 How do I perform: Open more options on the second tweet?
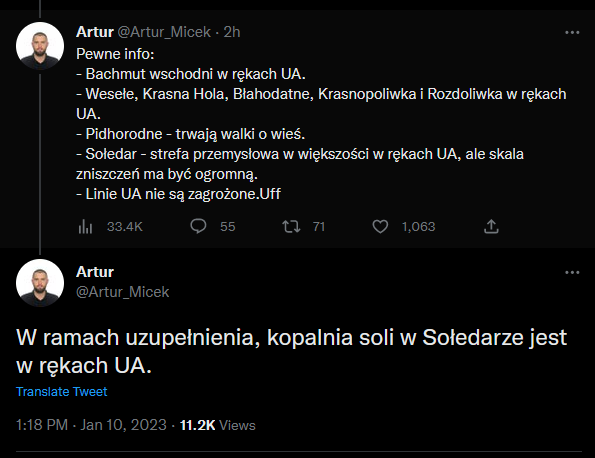(572, 272)
